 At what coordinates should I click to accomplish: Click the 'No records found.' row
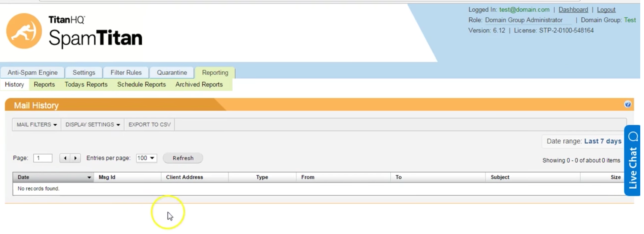[x=318, y=189]
